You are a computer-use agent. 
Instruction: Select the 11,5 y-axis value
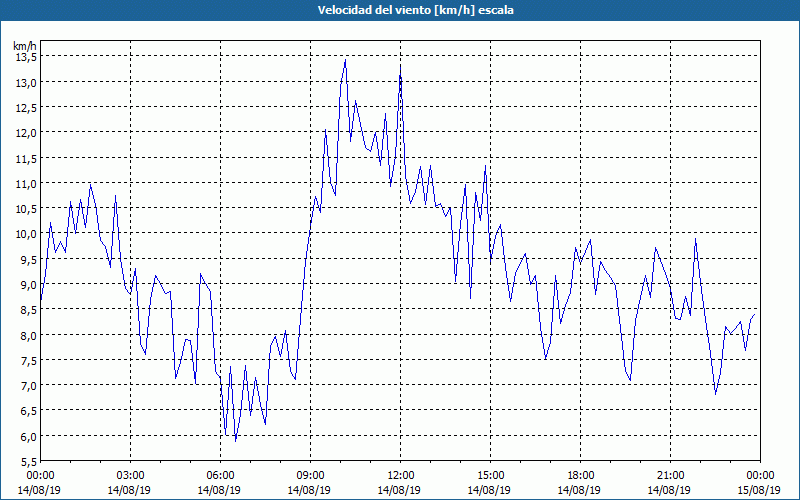(x=26, y=158)
